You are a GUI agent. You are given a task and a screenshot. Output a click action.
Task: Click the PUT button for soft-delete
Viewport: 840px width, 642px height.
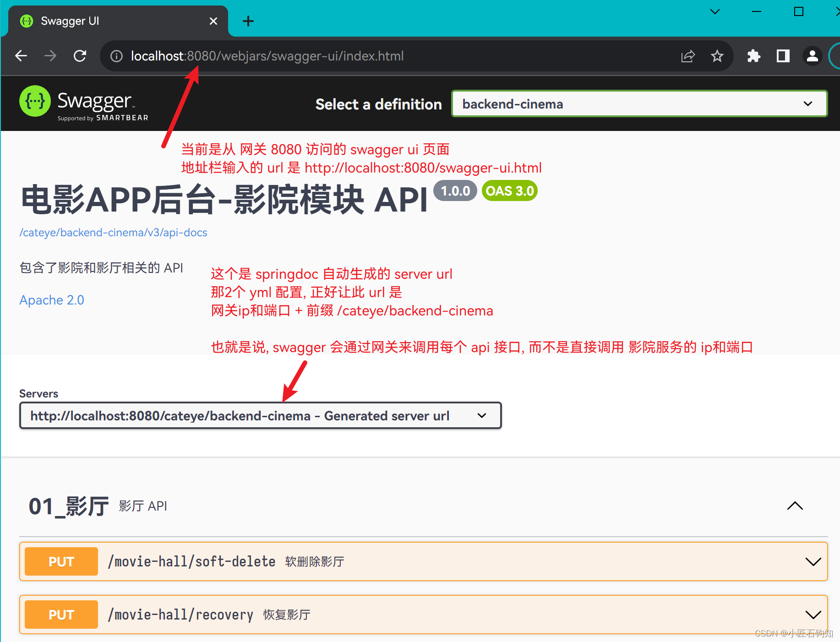pyautogui.click(x=61, y=561)
